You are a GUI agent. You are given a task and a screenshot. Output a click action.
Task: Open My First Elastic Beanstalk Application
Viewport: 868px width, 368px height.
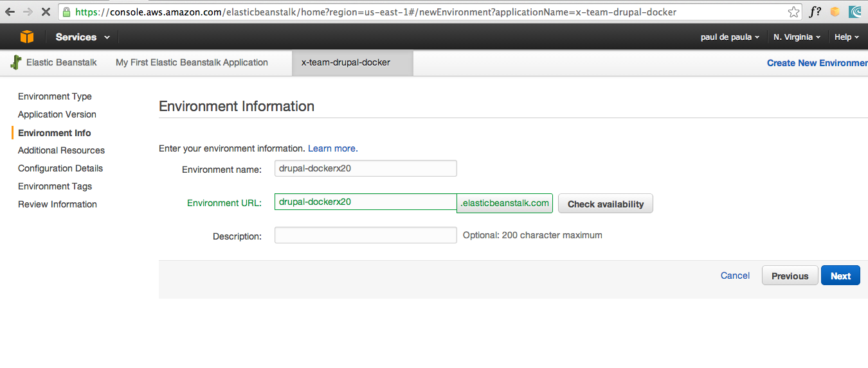pos(192,62)
